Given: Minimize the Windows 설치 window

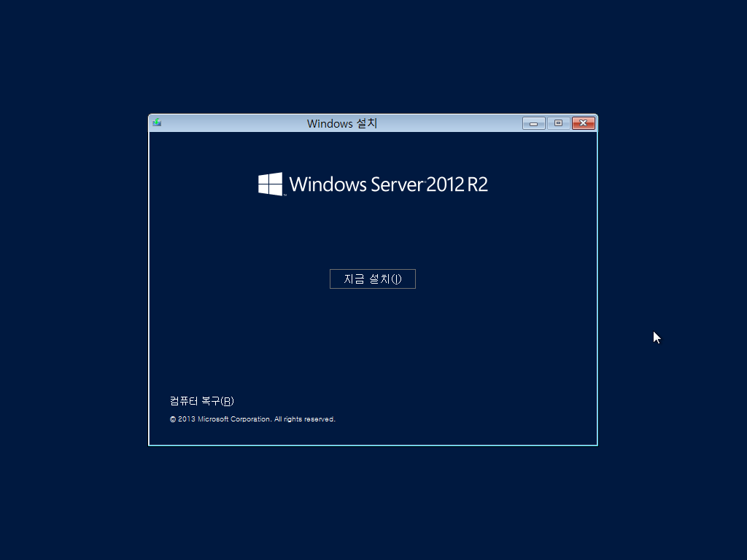Looking at the screenshot, I should click(x=533, y=123).
